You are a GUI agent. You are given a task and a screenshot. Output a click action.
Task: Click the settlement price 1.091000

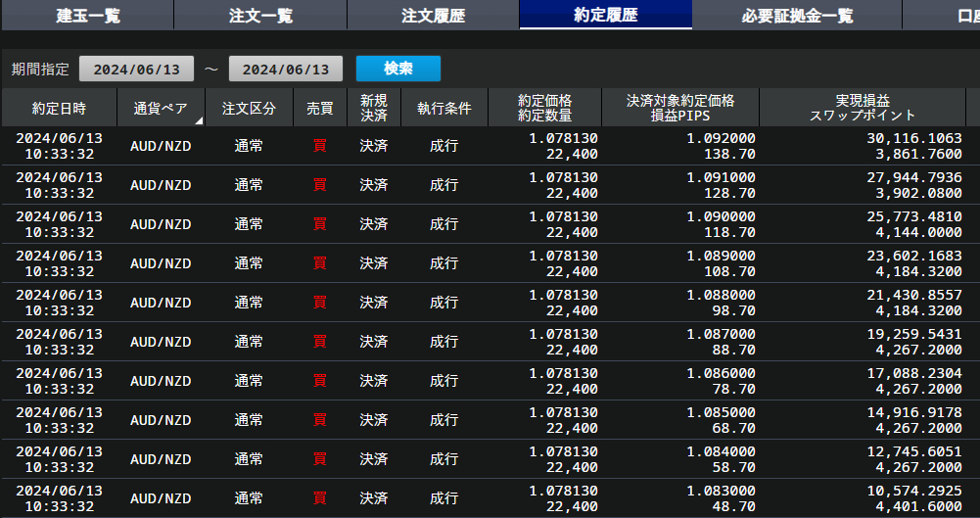[x=721, y=177]
